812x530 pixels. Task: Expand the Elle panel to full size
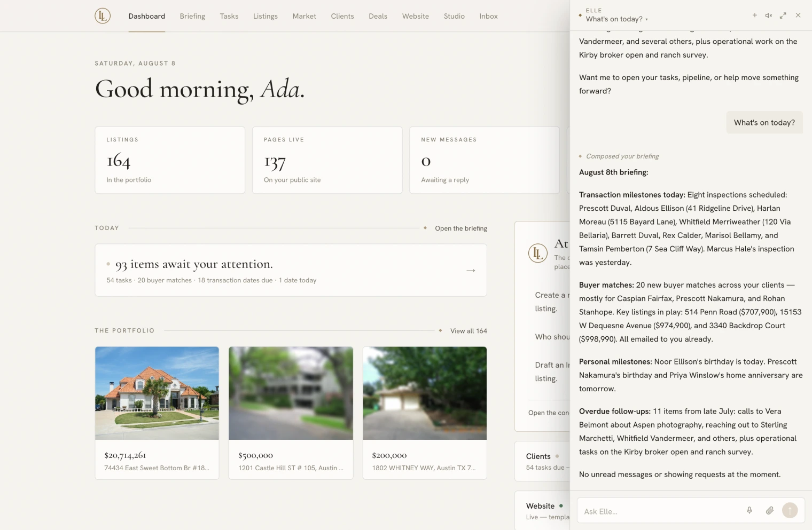click(x=783, y=15)
